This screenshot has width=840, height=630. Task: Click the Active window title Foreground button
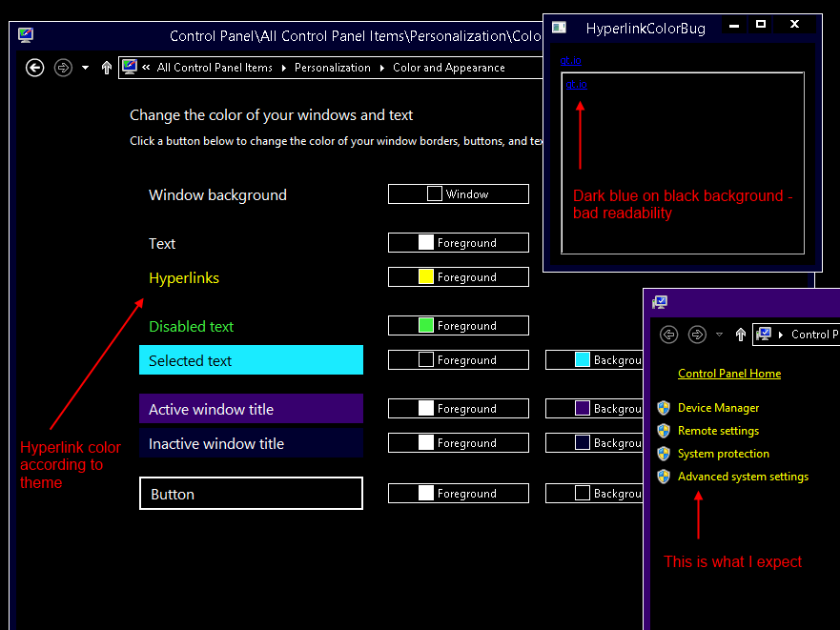pyautogui.click(x=459, y=409)
